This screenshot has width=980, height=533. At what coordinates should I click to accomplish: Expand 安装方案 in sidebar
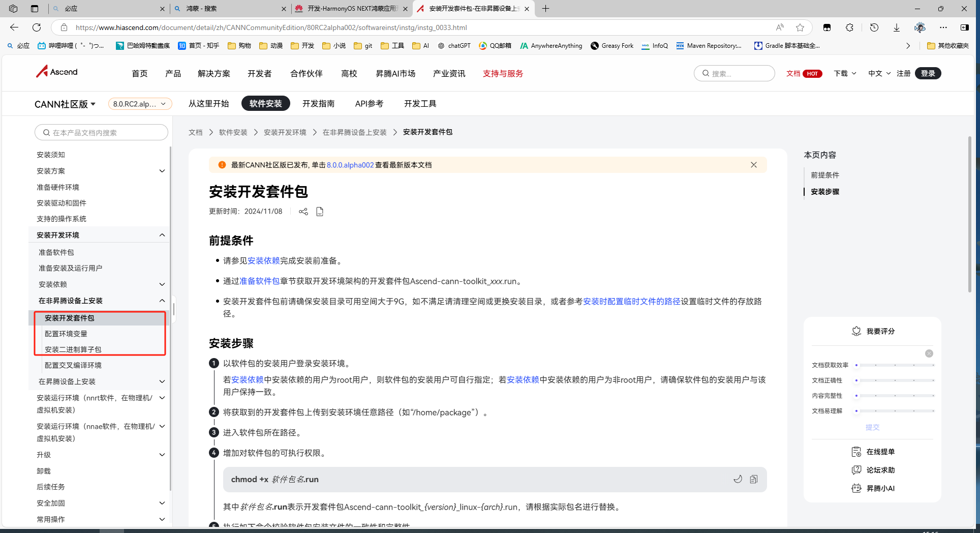[162, 171]
